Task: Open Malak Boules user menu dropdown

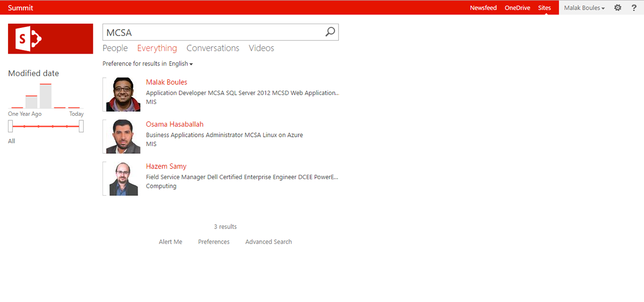Action: [x=584, y=8]
